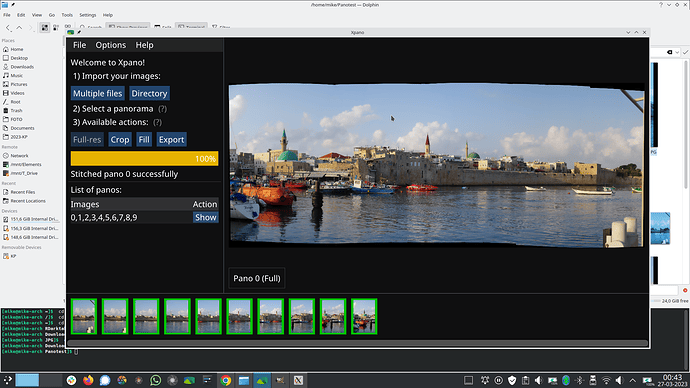Open the clipboard tray icon
Screen dimensions: 690x388
(525, 380)
